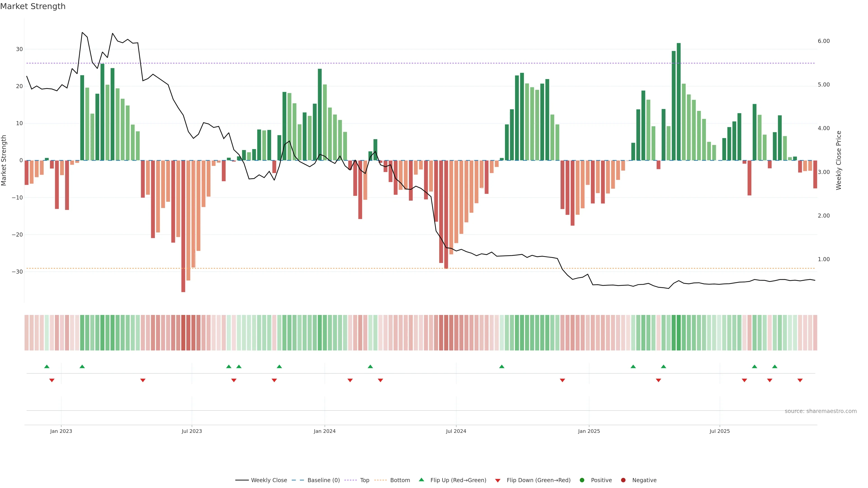This screenshot has width=868, height=488.
Task: Click the red Flip Down triangle legend icon
Action: pyautogui.click(x=498, y=481)
